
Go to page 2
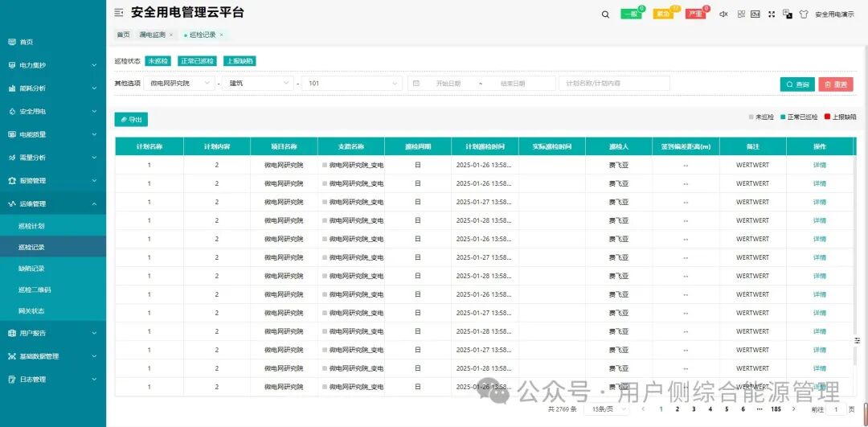677,409
